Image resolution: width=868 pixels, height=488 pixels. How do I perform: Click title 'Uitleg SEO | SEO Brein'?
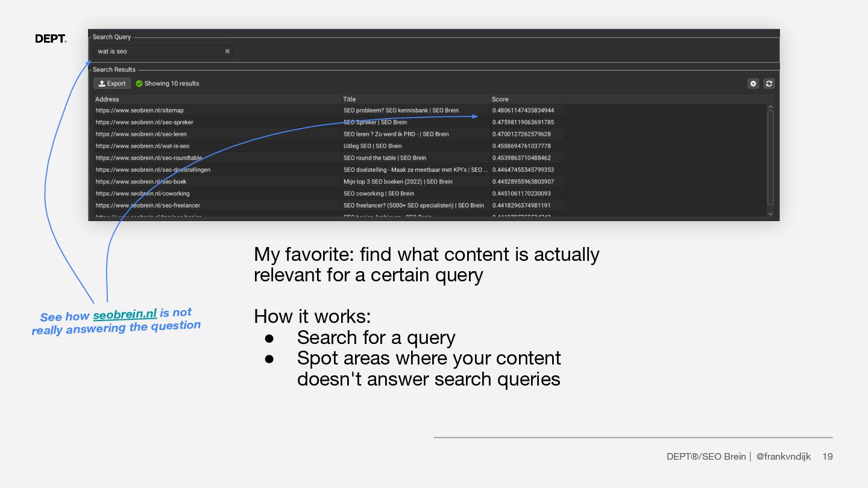[x=373, y=146]
